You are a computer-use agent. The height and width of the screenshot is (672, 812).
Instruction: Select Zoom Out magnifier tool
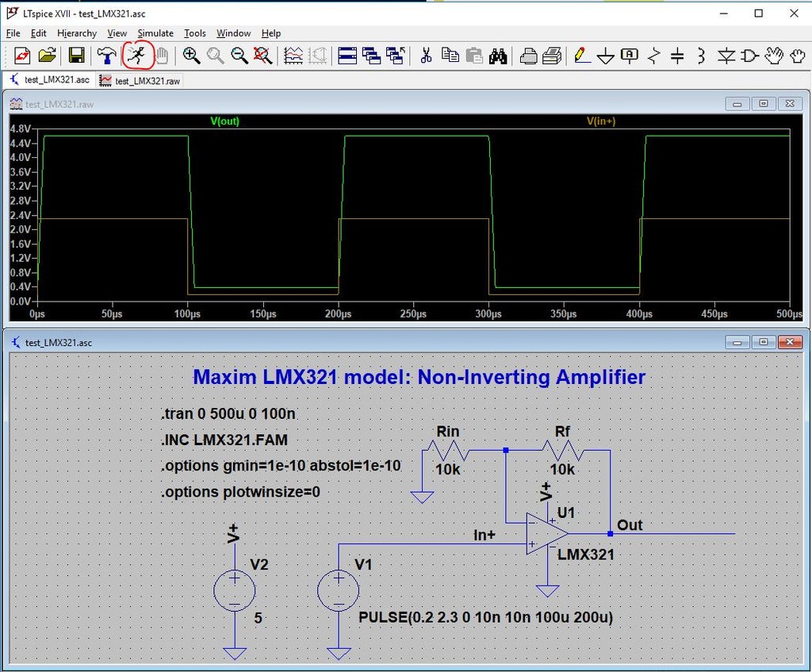click(x=239, y=56)
